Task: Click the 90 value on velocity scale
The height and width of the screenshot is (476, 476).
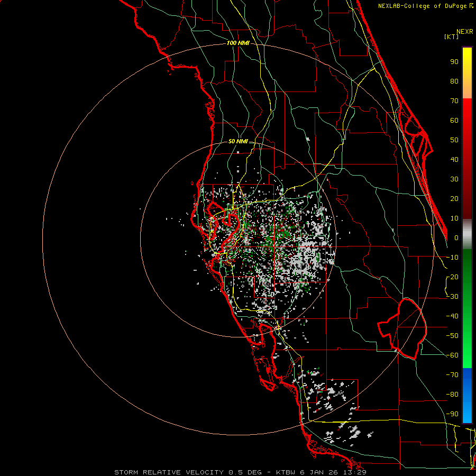Action: (x=454, y=62)
